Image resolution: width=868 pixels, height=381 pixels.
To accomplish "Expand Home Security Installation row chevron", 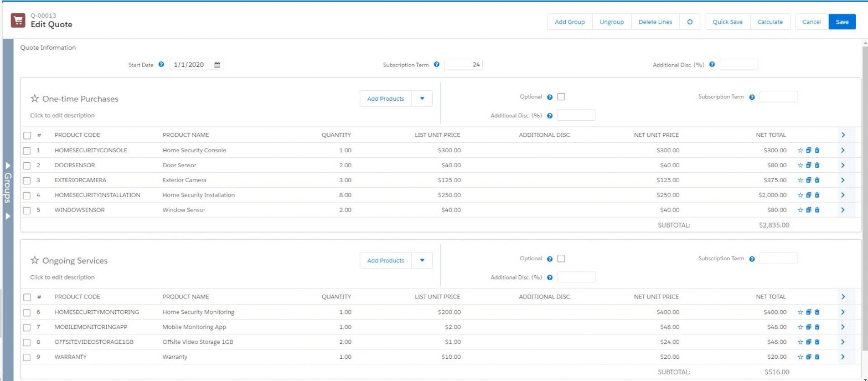I will (843, 195).
